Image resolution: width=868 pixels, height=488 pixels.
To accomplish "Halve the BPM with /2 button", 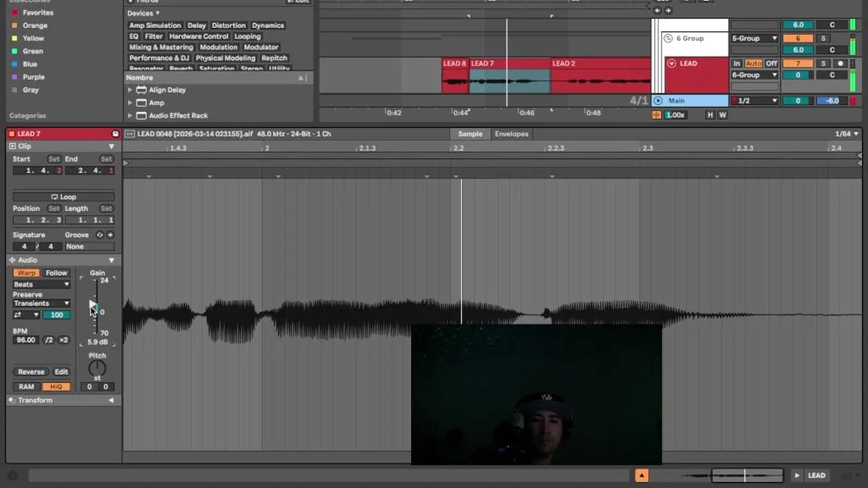I will [49, 340].
